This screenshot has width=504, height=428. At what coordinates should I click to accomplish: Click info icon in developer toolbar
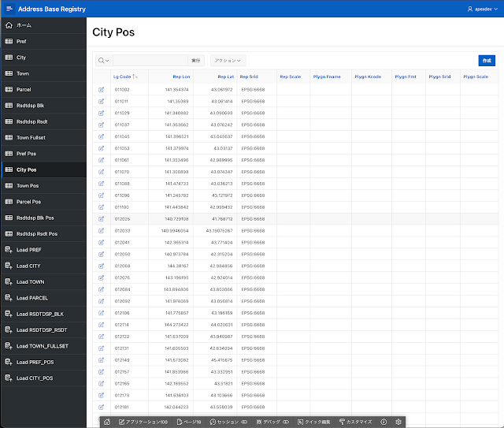(384, 422)
